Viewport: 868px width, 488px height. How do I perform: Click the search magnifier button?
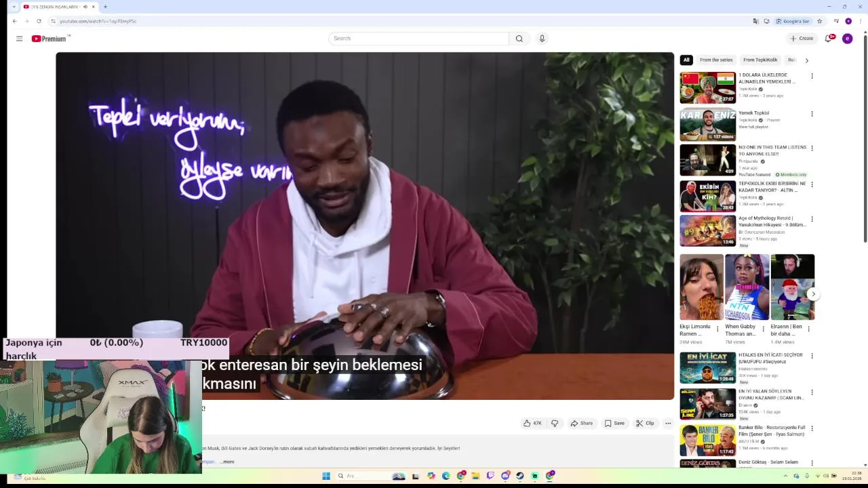click(x=519, y=39)
